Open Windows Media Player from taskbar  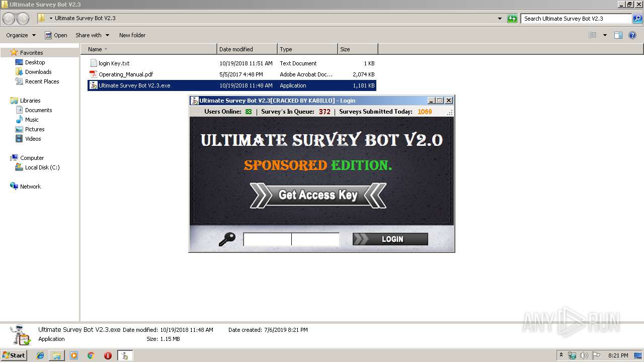click(74, 355)
